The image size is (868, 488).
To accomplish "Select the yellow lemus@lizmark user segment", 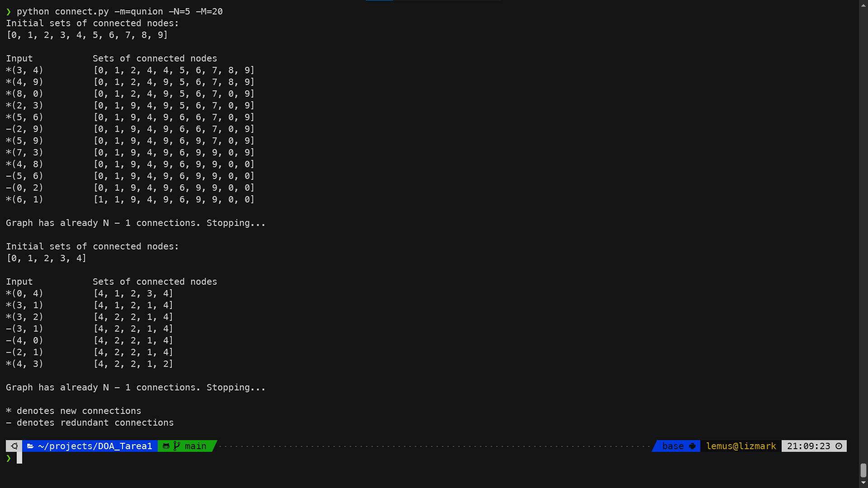I will pyautogui.click(x=741, y=446).
